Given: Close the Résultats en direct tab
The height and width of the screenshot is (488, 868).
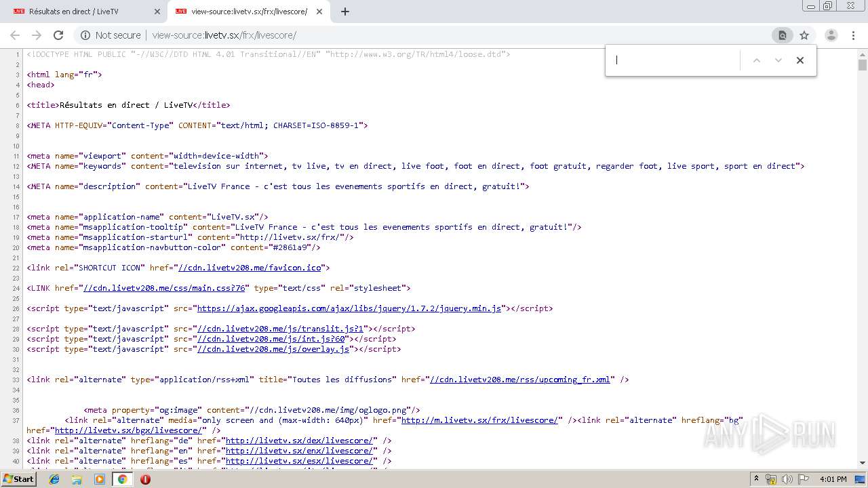Looking at the screenshot, I should click(157, 12).
